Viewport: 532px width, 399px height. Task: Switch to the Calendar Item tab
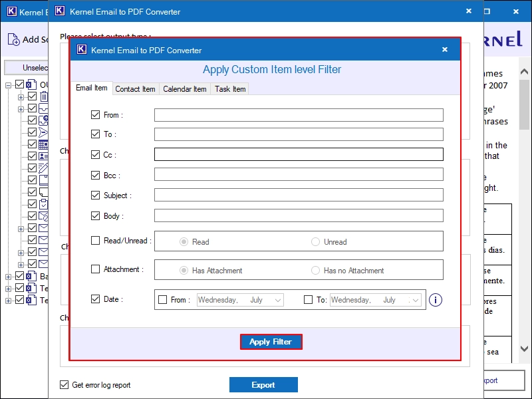click(x=185, y=89)
